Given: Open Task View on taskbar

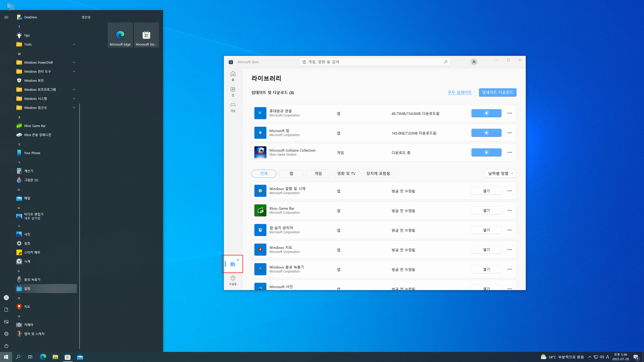Looking at the screenshot, I should (x=30, y=357).
